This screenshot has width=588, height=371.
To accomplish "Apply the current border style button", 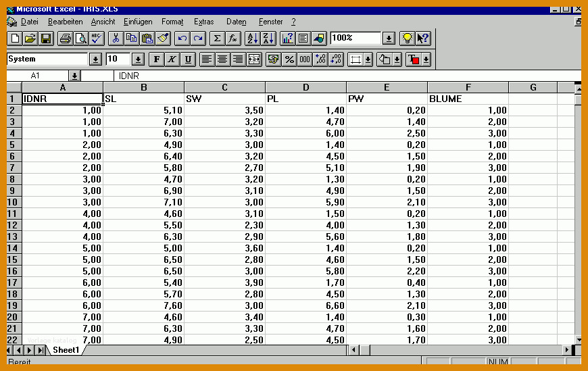I will coord(356,59).
